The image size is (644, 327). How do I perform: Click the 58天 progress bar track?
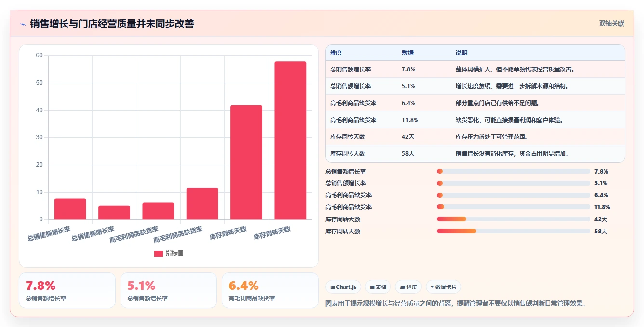(x=513, y=231)
